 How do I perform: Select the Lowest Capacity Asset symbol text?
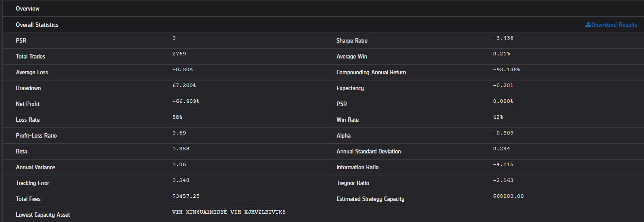coord(229,212)
